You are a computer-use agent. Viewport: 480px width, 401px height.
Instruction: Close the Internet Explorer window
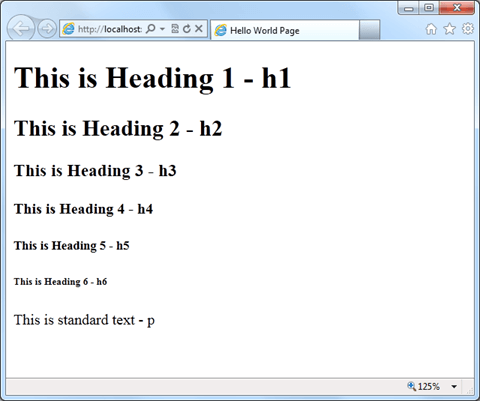click(x=457, y=8)
